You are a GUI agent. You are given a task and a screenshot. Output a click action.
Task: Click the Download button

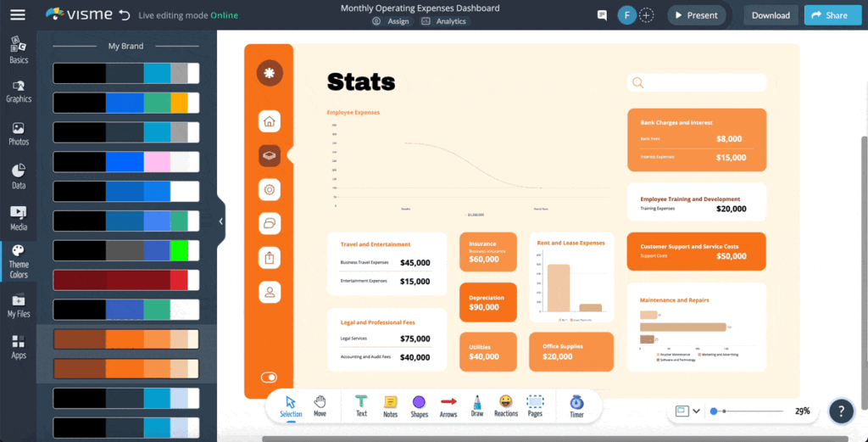pos(771,15)
